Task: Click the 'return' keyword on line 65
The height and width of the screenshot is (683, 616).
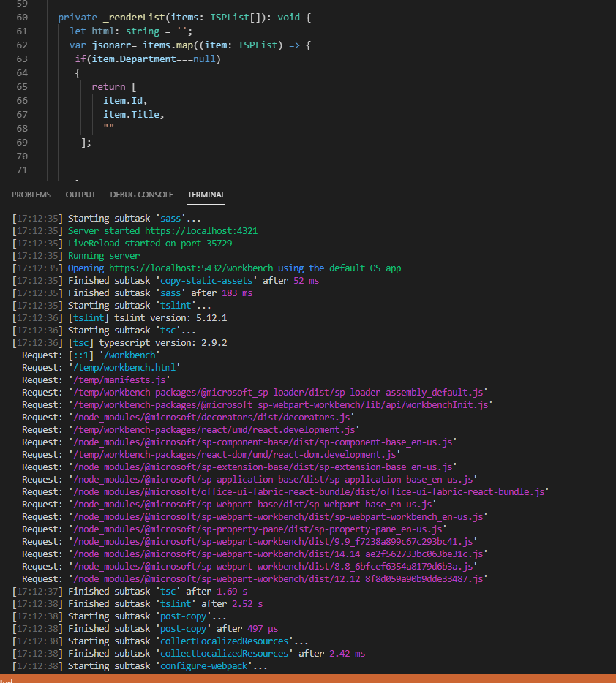Action: [x=108, y=87]
